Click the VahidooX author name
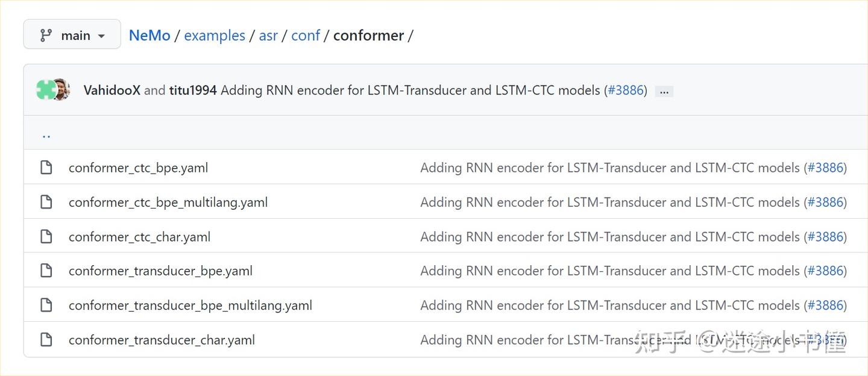868x376 pixels. [x=112, y=90]
